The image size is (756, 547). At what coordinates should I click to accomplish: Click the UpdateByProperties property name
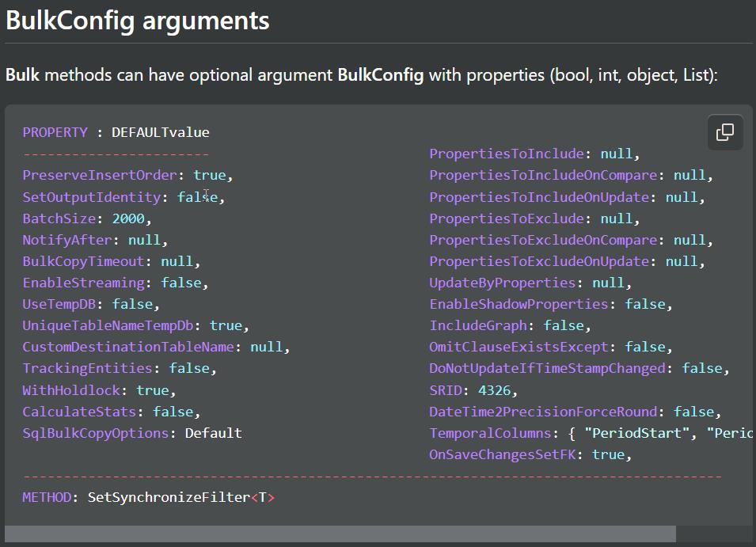coord(502,283)
